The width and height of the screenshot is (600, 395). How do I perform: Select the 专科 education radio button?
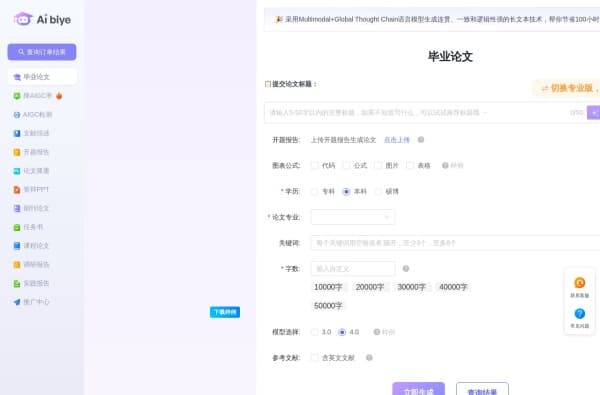pyautogui.click(x=315, y=191)
